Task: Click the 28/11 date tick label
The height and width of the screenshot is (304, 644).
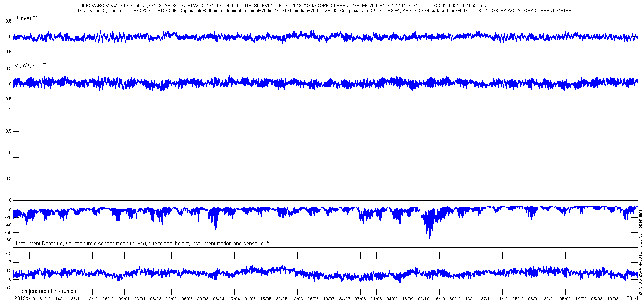Action: click(77, 299)
